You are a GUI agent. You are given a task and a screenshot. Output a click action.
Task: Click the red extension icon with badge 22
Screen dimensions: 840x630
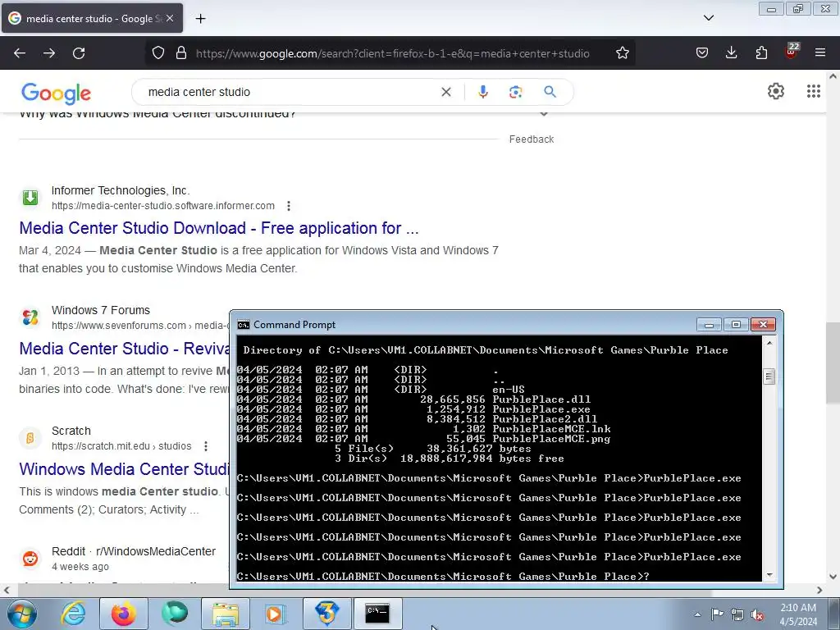(x=792, y=52)
